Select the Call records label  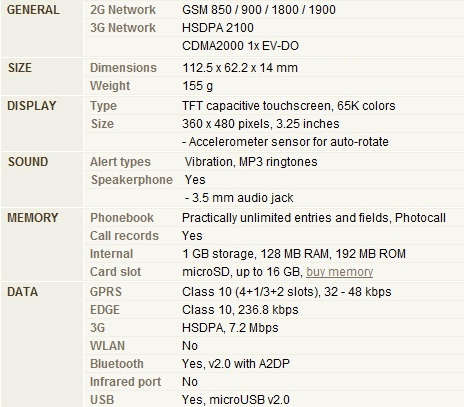pos(124,236)
